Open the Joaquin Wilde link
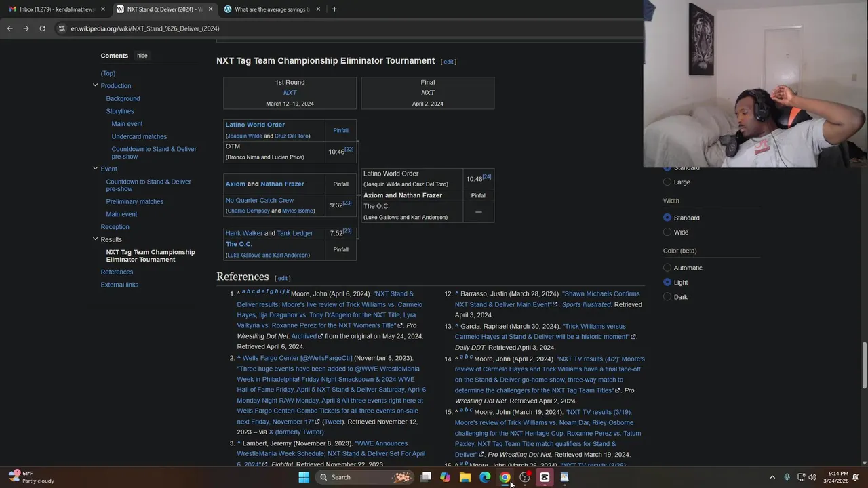 point(245,136)
